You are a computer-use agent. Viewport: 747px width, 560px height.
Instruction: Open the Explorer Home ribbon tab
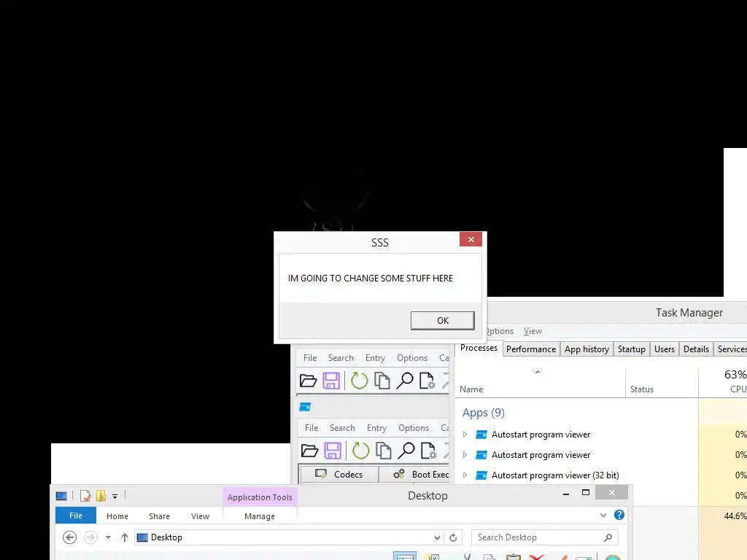117,516
